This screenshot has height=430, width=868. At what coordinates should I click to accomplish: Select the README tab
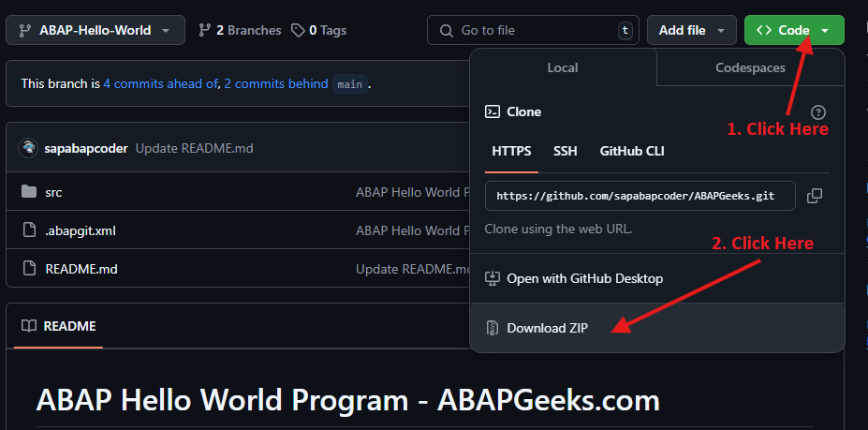59,326
